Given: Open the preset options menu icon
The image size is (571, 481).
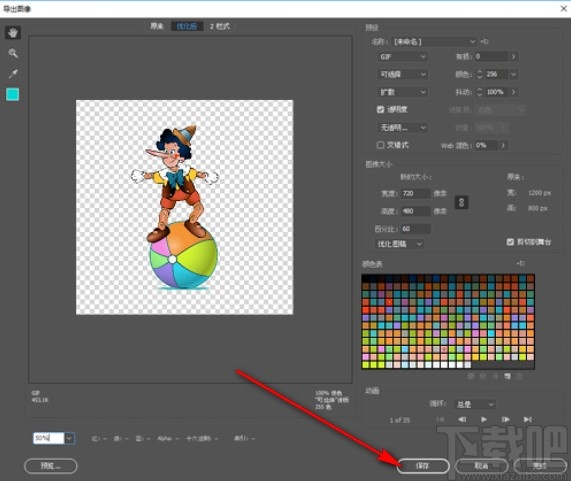Looking at the screenshot, I should (485, 42).
